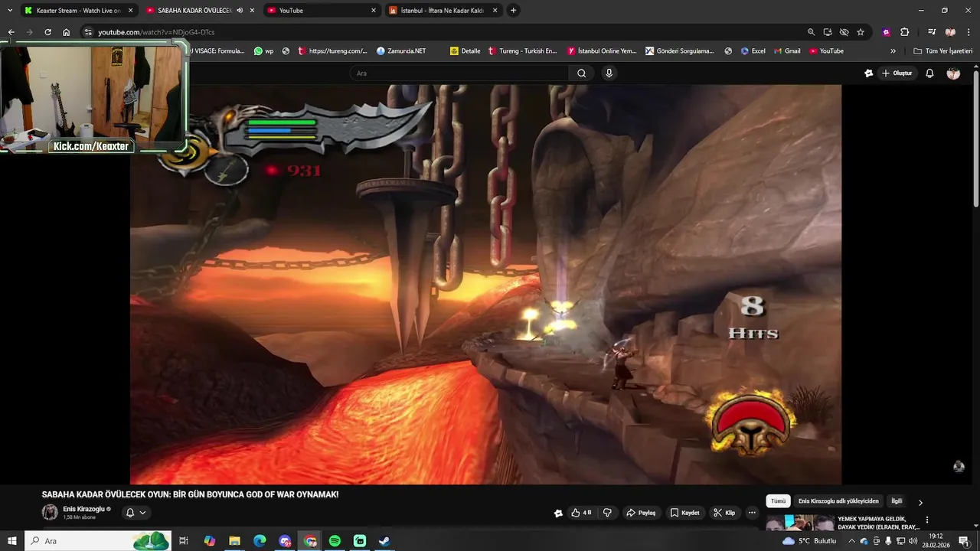
Task: Show more bookmarks with the double chevron
Action: [893, 51]
